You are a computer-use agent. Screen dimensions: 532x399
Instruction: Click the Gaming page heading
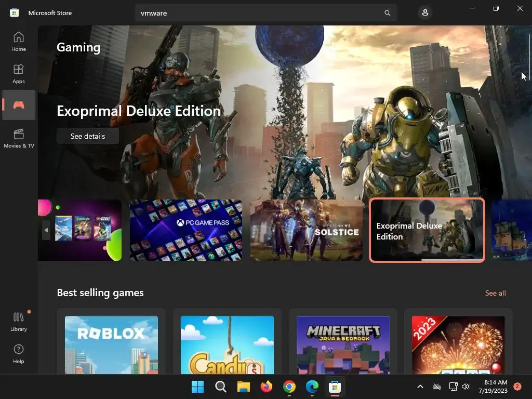click(x=78, y=47)
